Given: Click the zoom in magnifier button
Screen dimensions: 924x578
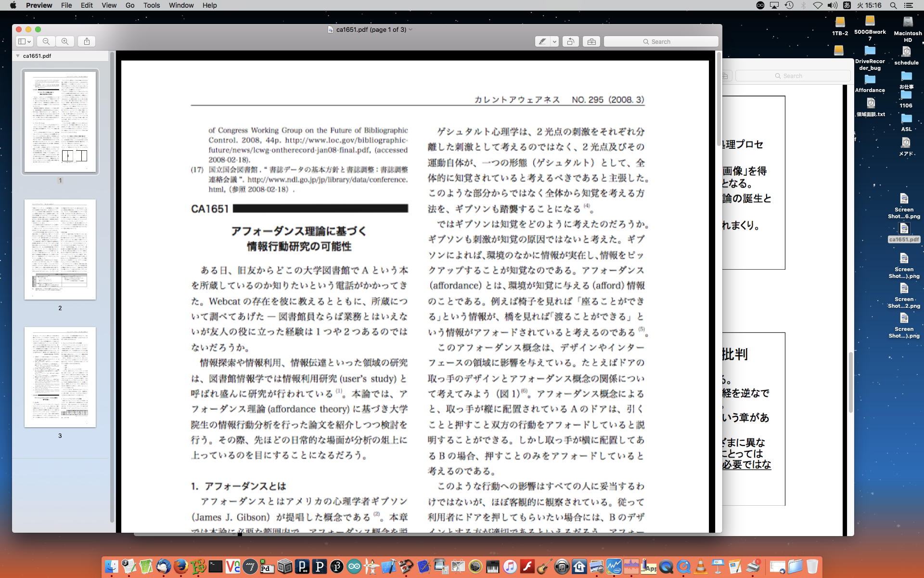Looking at the screenshot, I should (x=65, y=41).
